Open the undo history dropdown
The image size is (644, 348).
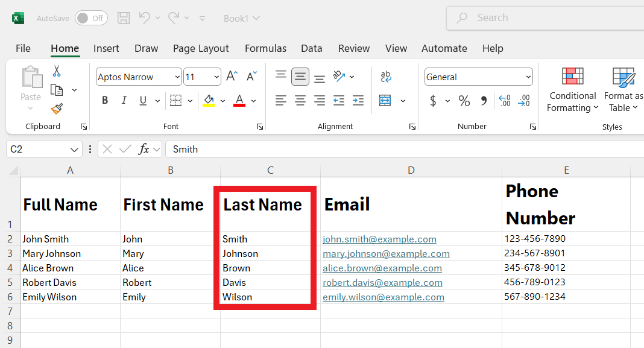[x=157, y=18]
